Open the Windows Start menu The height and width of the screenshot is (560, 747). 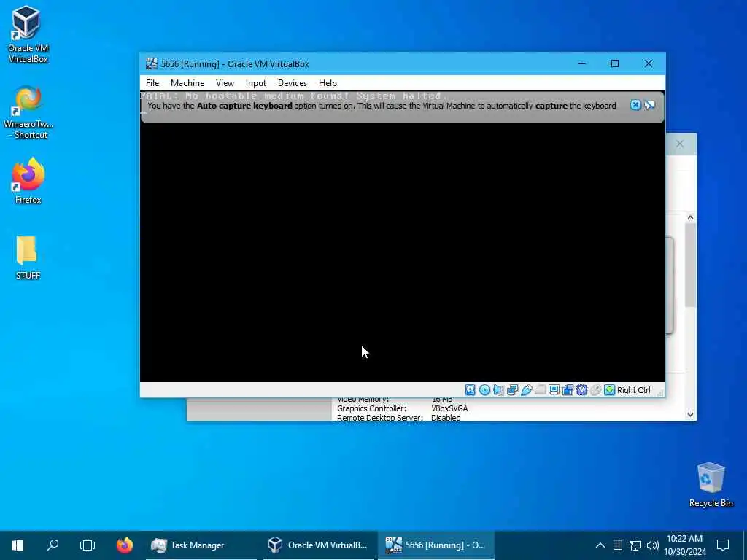tap(18, 545)
